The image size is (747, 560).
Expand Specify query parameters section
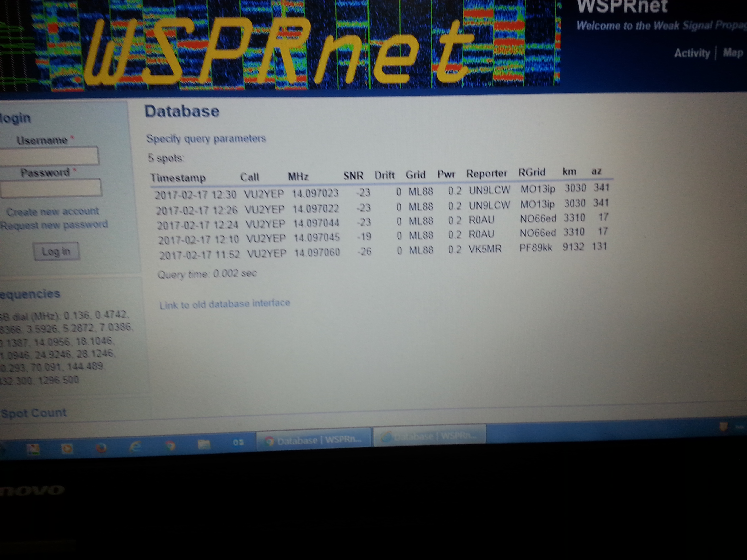pos(206,138)
